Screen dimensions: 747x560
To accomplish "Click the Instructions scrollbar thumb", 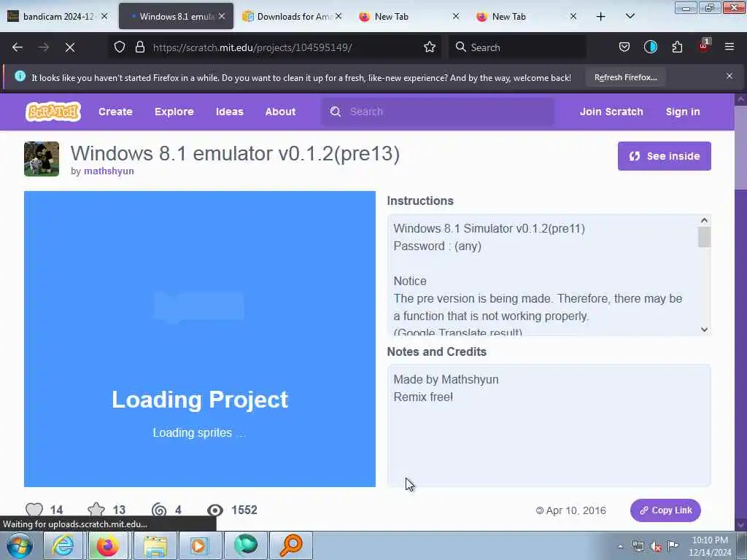I will pyautogui.click(x=704, y=237).
